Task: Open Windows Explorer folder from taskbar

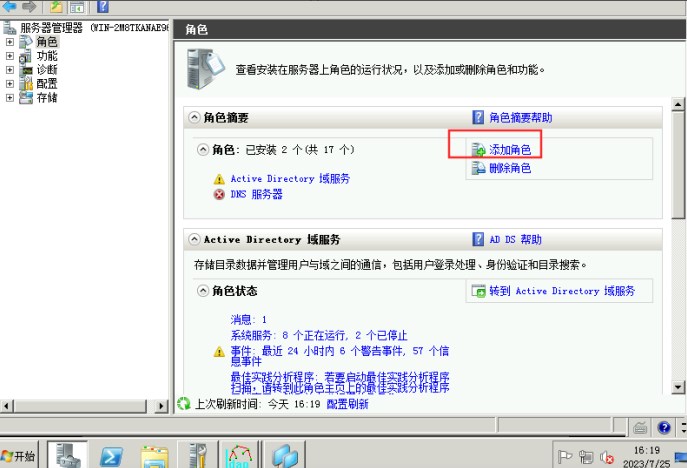Action: pyautogui.click(x=154, y=457)
